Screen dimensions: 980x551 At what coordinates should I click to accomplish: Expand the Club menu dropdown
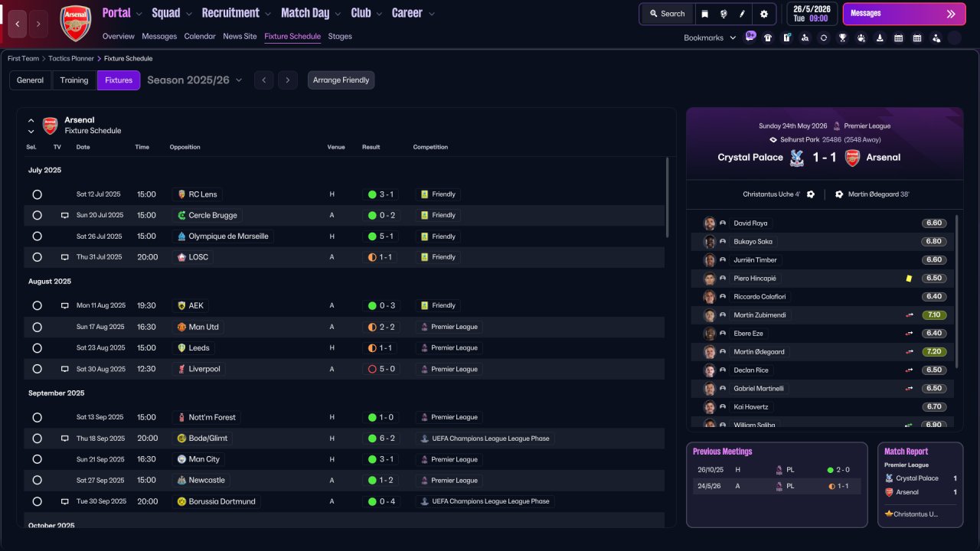pos(380,14)
